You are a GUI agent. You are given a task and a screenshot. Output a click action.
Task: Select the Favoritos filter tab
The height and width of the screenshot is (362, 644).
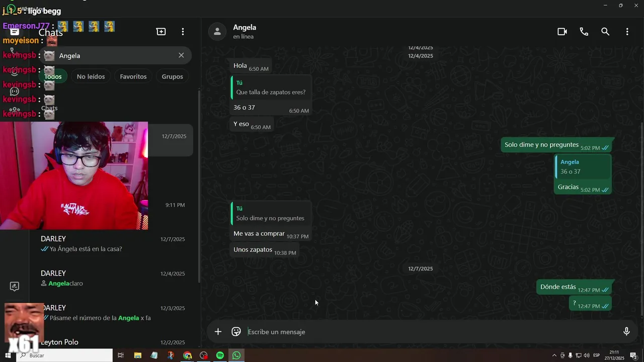click(133, 76)
